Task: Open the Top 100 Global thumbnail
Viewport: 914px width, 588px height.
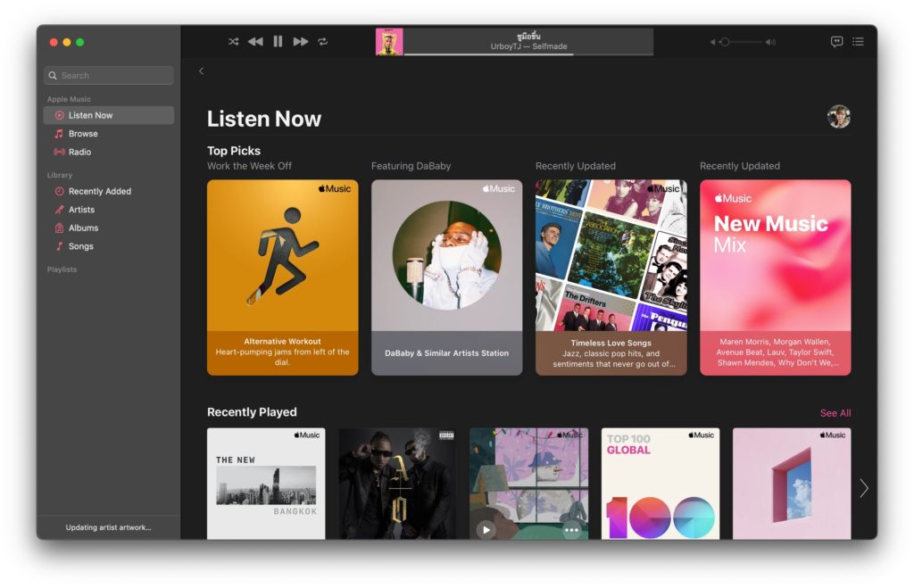Action: (x=661, y=484)
